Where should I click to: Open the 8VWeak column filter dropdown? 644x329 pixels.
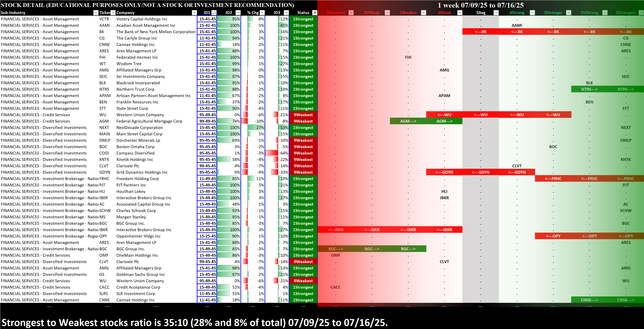coord(387,13)
